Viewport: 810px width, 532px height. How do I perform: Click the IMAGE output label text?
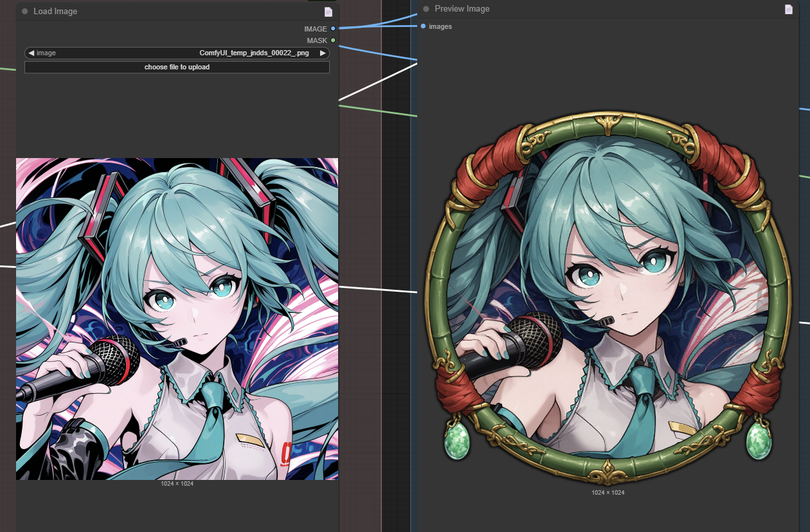point(315,29)
